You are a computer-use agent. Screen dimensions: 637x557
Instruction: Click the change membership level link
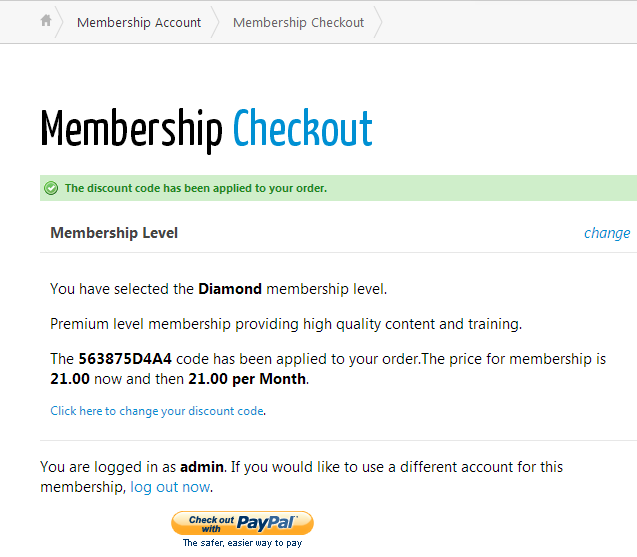point(607,233)
